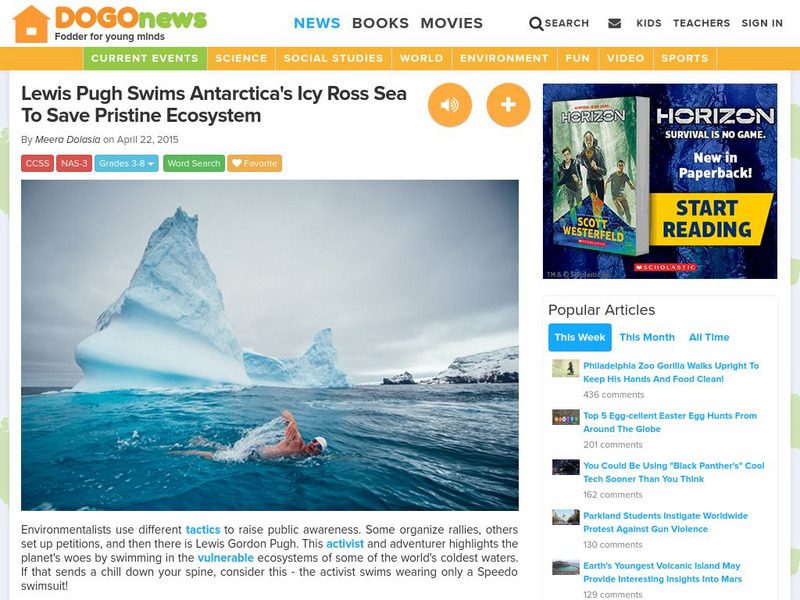Click the orange plus icon button
The height and width of the screenshot is (600, 800).
[508, 105]
